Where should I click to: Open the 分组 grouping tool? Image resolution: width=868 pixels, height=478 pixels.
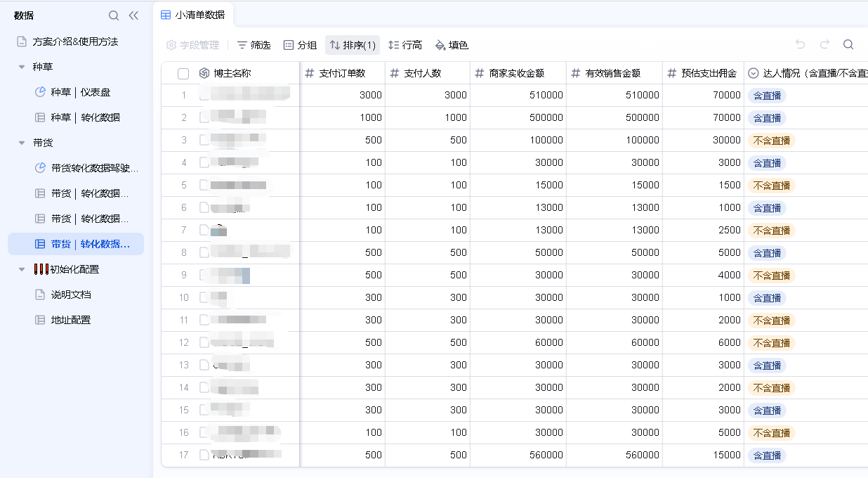[300, 45]
